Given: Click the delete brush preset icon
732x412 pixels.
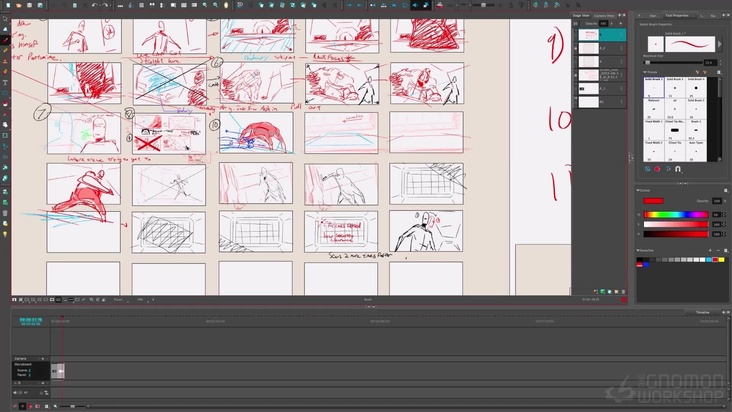Looking at the screenshot, I should click(x=704, y=72).
